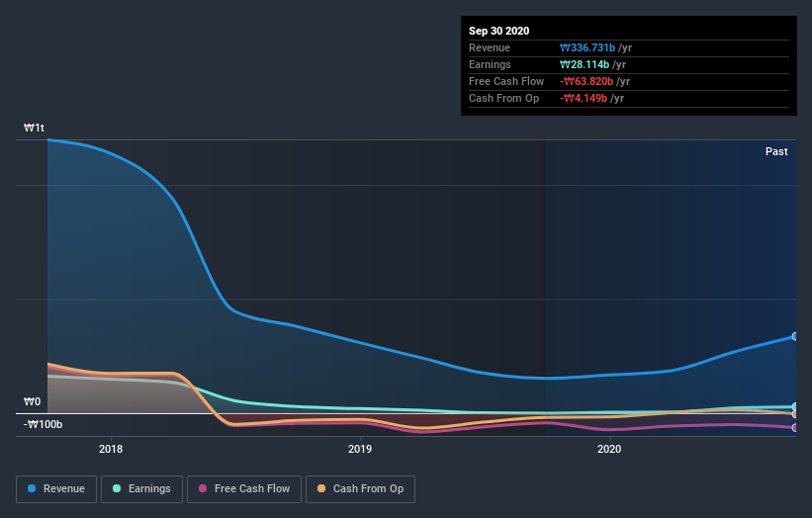The width and height of the screenshot is (812, 518).
Task: Click the Free Cash Flow tooltip row label
Action: click(506, 81)
